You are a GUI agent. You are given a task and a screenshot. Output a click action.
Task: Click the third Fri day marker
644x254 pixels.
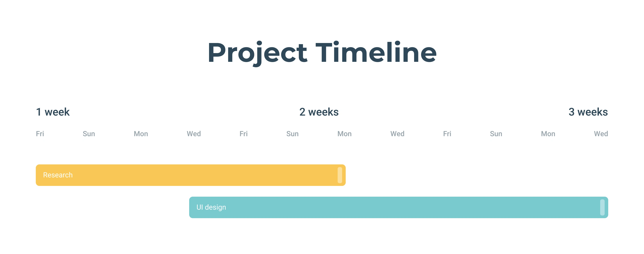447,134
